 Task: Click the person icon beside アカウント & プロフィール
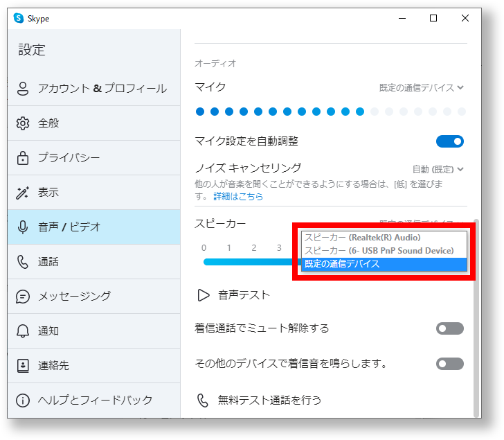[x=23, y=89]
